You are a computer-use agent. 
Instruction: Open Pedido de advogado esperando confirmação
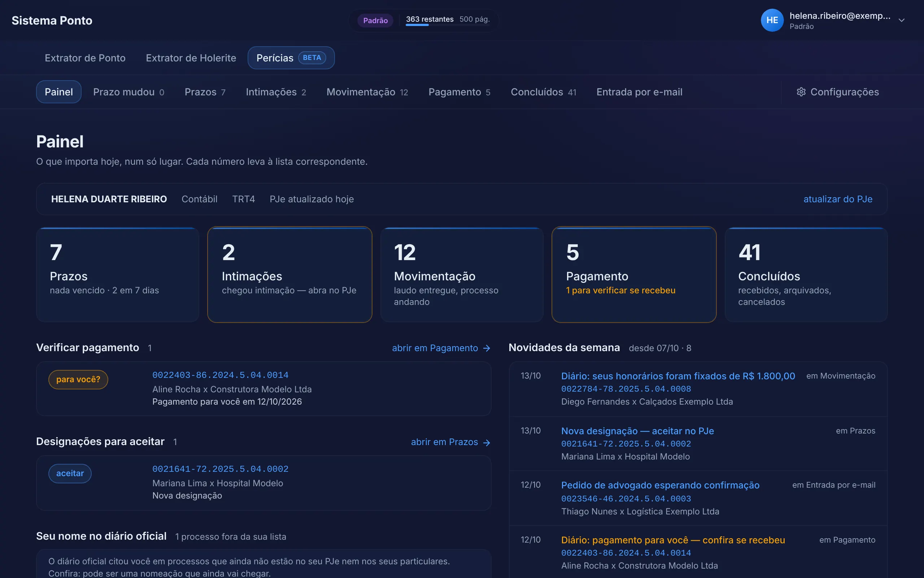coord(660,485)
